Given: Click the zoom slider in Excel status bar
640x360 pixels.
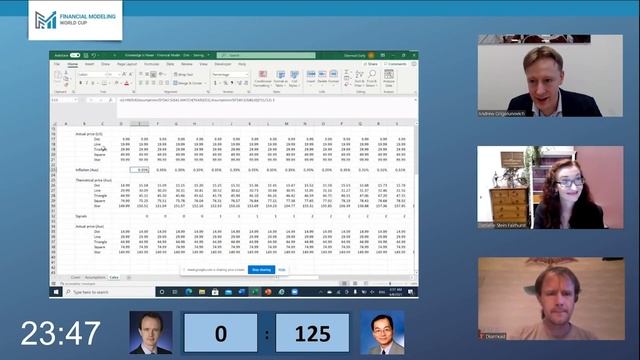Looking at the screenshot, I should pos(391,283).
